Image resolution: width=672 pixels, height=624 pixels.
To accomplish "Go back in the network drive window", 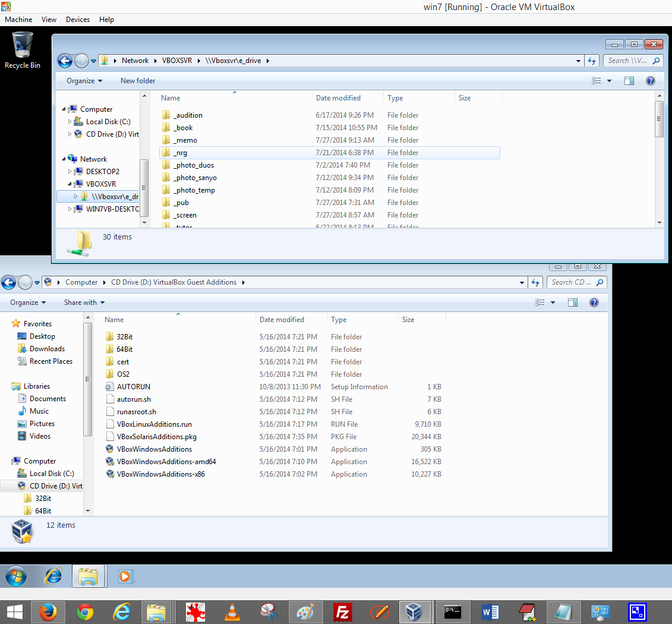I will click(65, 61).
